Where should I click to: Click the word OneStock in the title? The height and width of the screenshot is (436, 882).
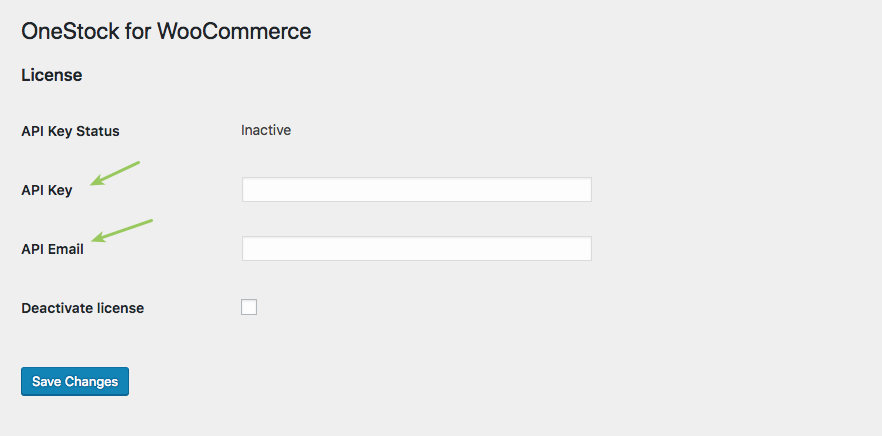[63, 31]
